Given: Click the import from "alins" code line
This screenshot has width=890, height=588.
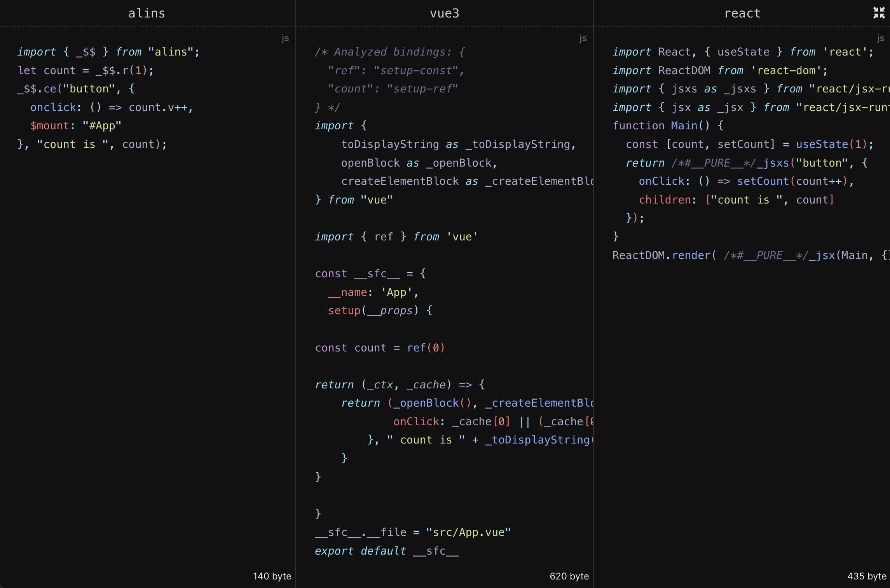Looking at the screenshot, I should [108, 52].
